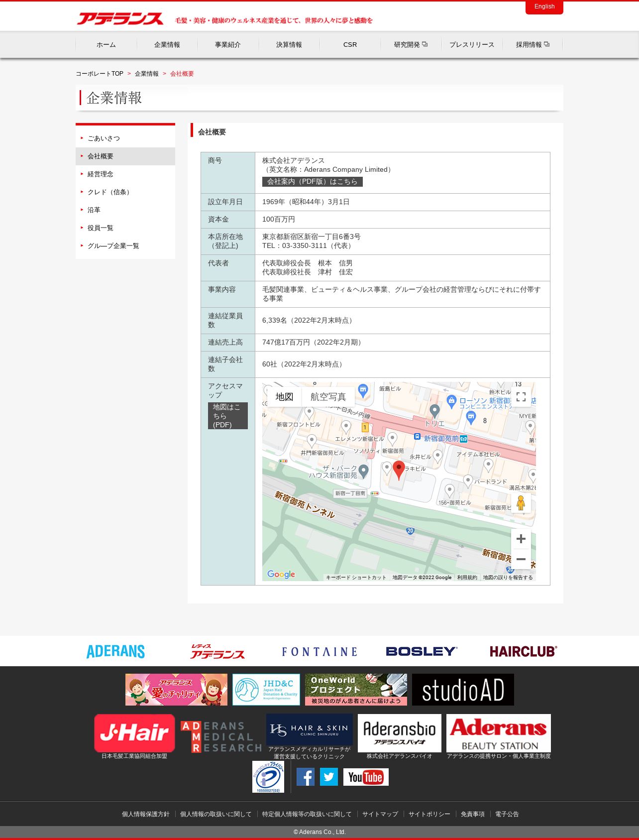Viewport: 639px width, 840px height.
Task: Open 事業紹介 in main navigation
Action: [x=228, y=45]
